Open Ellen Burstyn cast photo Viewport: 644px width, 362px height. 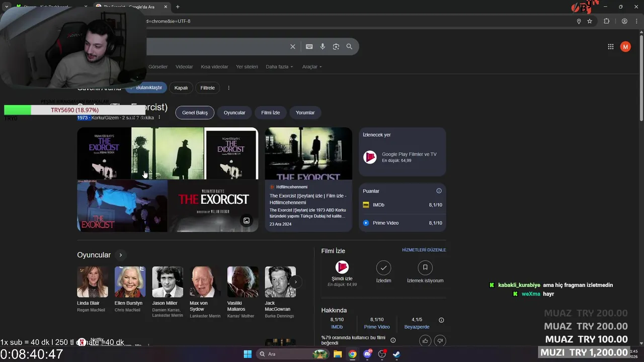(x=130, y=282)
